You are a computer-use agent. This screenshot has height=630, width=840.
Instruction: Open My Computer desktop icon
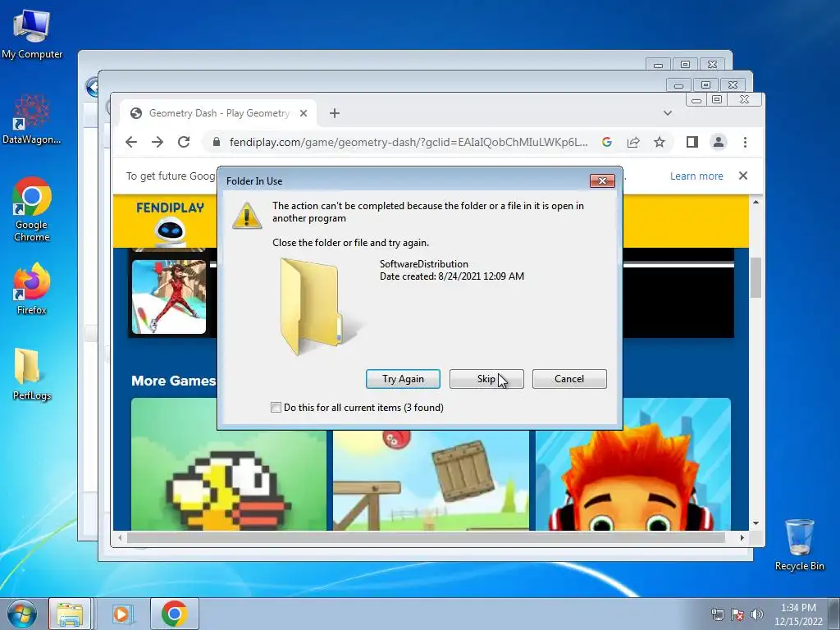point(32,34)
